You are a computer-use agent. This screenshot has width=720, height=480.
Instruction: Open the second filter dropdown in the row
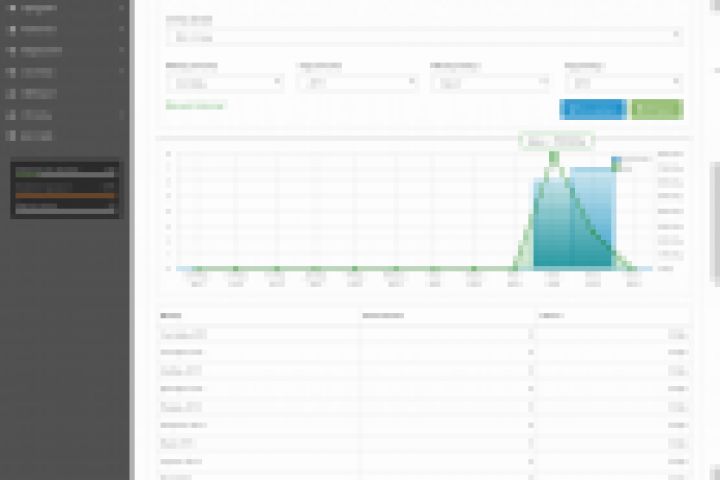tap(358, 83)
